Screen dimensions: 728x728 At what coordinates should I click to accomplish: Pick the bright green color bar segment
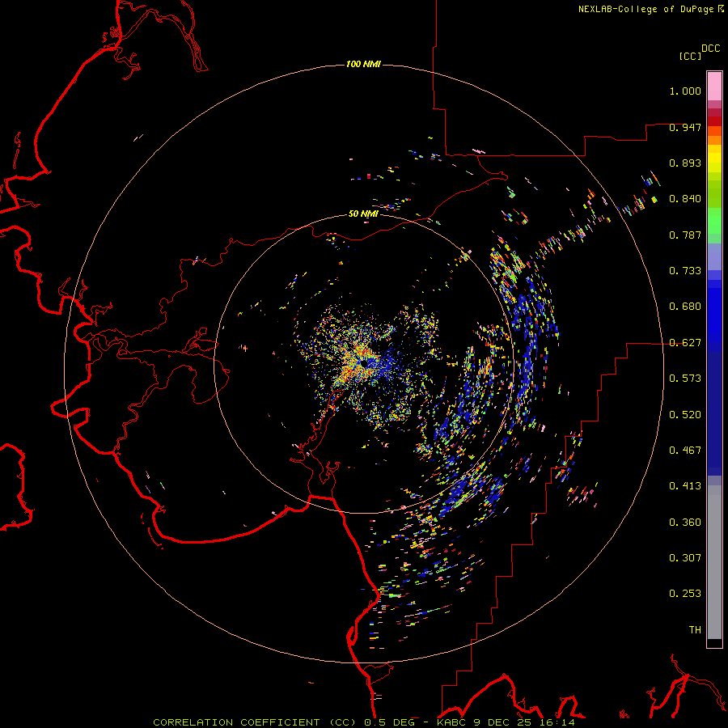tap(714, 221)
